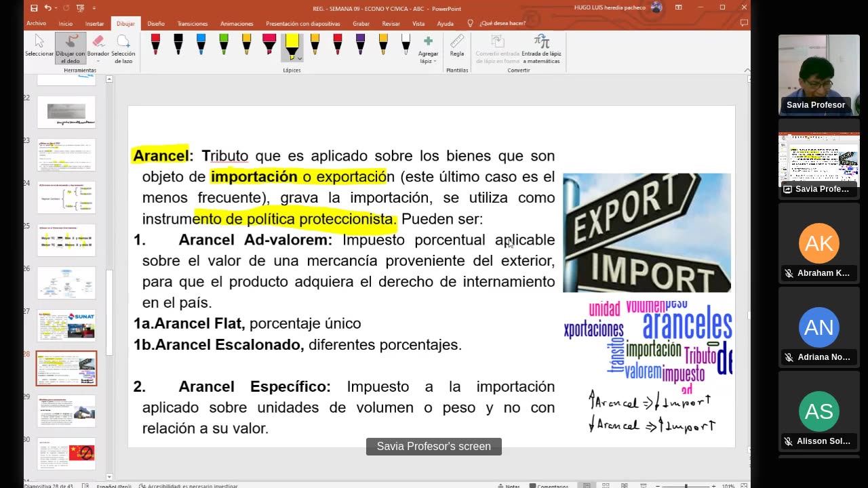Open the Transiciones tab
Image resolution: width=868 pixels, height=488 pixels.
(x=193, y=23)
